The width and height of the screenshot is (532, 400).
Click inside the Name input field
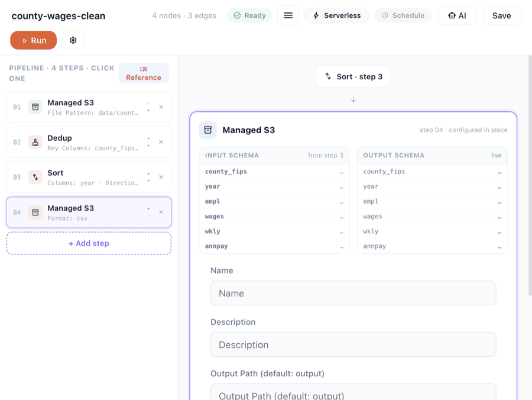pos(353,293)
